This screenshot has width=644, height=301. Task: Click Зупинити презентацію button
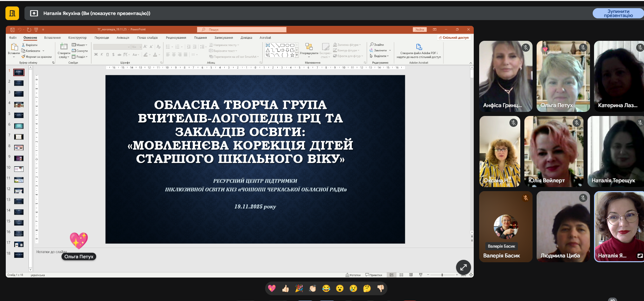(x=618, y=13)
